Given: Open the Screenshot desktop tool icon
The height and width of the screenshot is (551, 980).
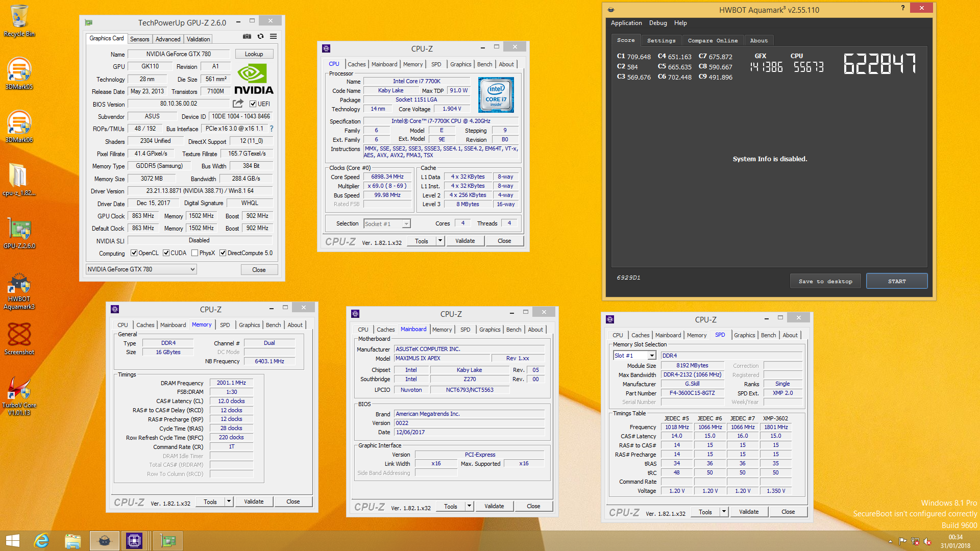Looking at the screenshot, I should click(19, 339).
